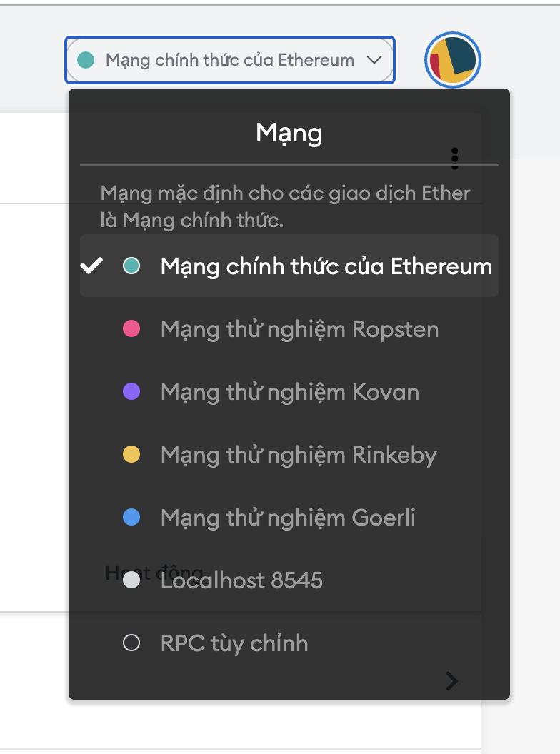The width and height of the screenshot is (560, 754).
Task: Click the dropdown chevron arrow in network selector
Action: click(374, 60)
